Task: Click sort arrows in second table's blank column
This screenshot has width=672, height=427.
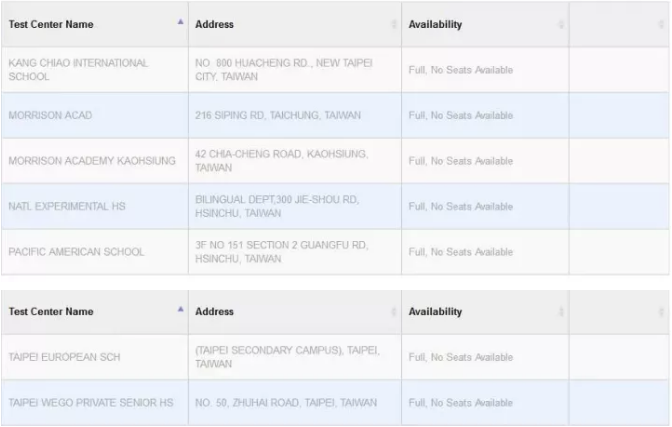Action: tap(661, 312)
